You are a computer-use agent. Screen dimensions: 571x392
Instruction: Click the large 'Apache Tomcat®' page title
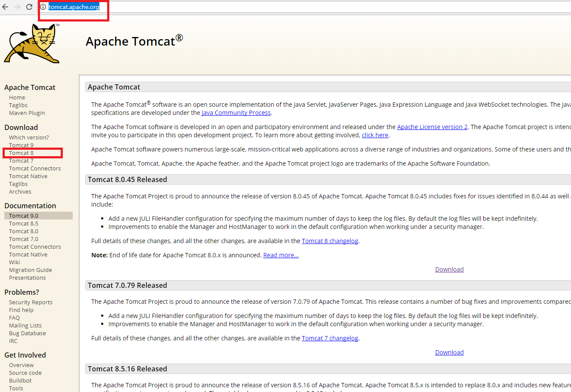point(134,41)
